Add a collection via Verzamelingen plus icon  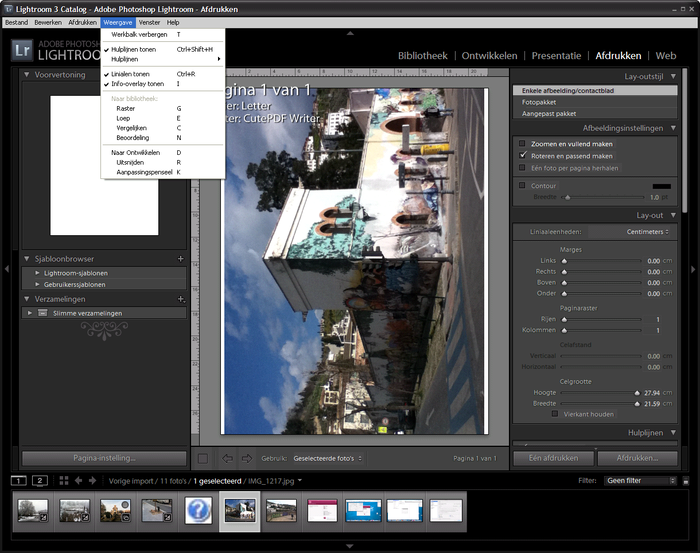[x=180, y=299]
